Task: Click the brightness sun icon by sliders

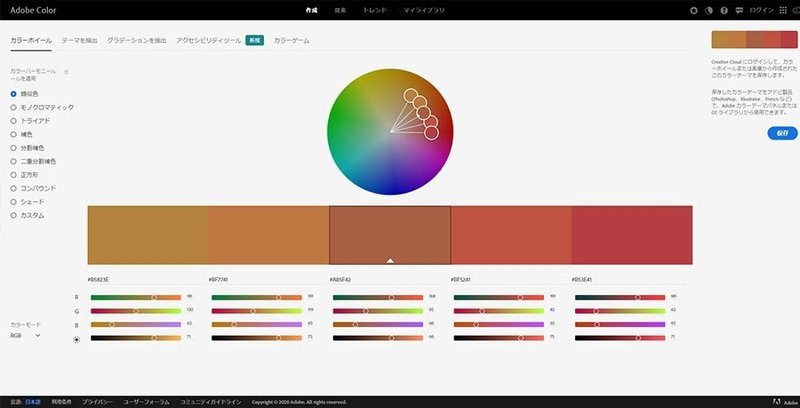Action: (x=77, y=339)
